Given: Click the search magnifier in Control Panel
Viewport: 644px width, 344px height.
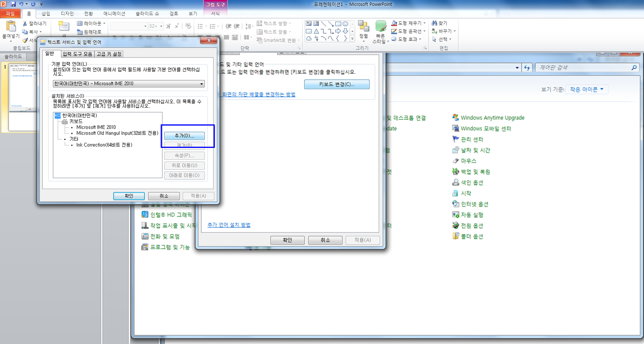Looking at the screenshot, I should click(x=634, y=67).
